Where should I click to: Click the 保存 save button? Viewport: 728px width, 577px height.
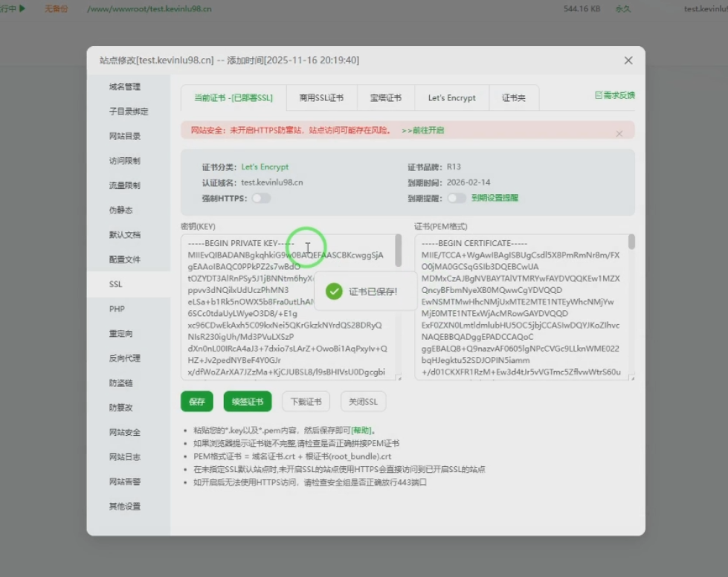[x=196, y=401]
